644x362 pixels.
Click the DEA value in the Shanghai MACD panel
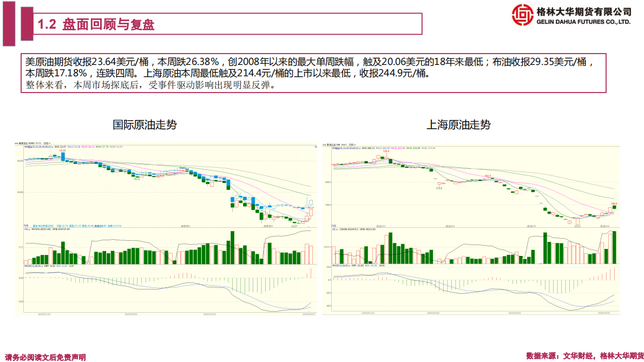(x=371, y=266)
